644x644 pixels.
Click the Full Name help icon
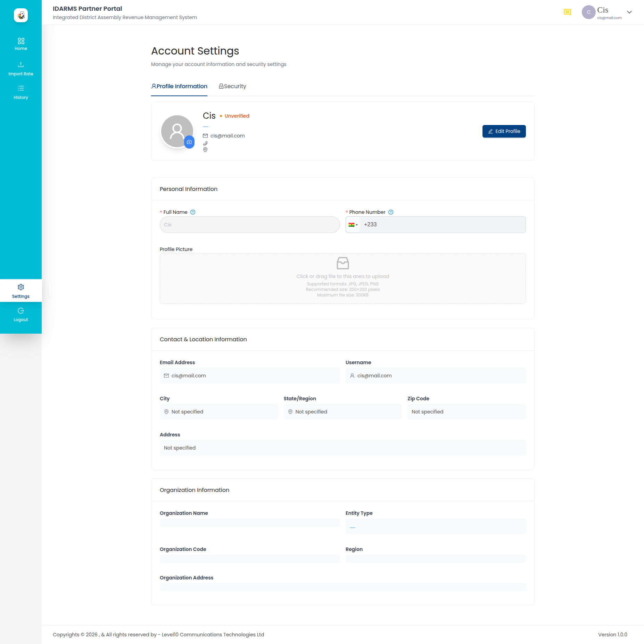tap(193, 212)
